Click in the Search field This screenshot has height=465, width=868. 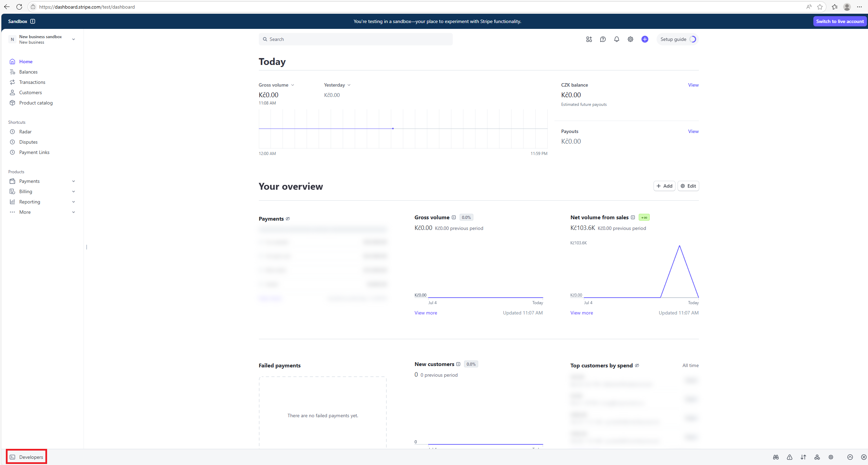pyautogui.click(x=355, y=39)
